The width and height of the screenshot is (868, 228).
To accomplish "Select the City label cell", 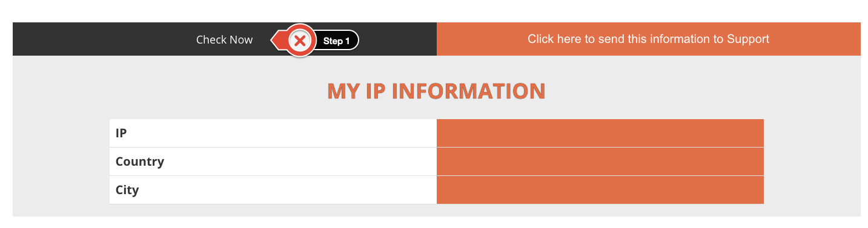I will pos(273,190).
